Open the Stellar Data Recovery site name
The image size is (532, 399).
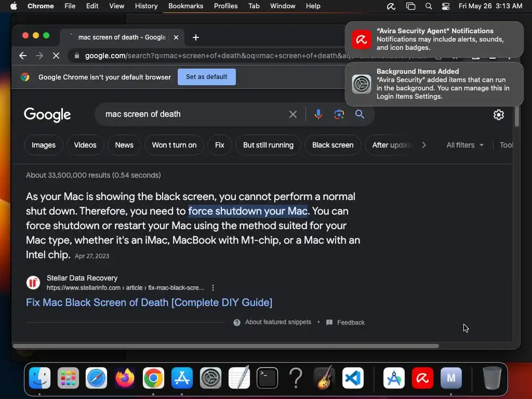click(82, 278)
